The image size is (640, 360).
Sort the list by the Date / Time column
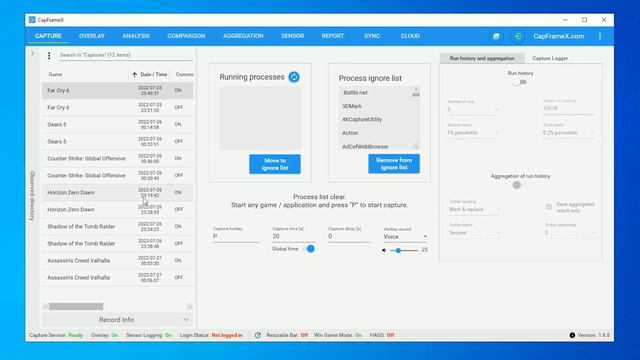click(149, 74)
